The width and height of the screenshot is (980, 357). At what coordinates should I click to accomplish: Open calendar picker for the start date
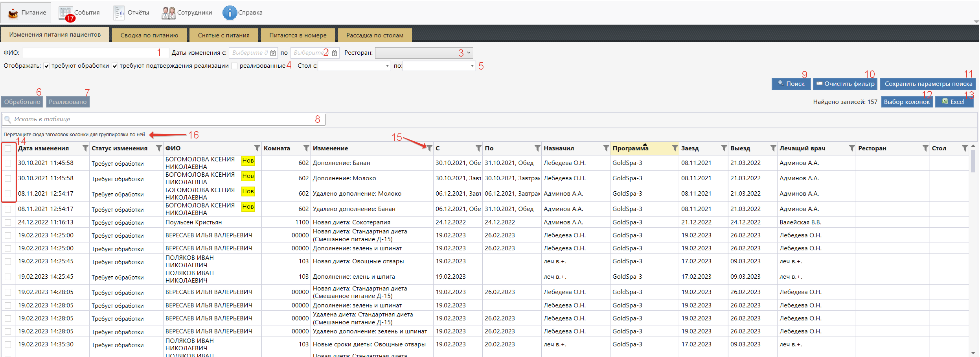pos(273,53)
